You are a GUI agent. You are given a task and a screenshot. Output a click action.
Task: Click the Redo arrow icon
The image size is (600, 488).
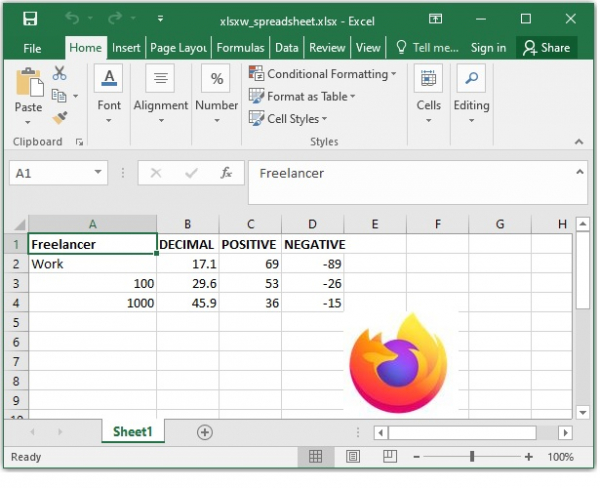tap(115, 18)
